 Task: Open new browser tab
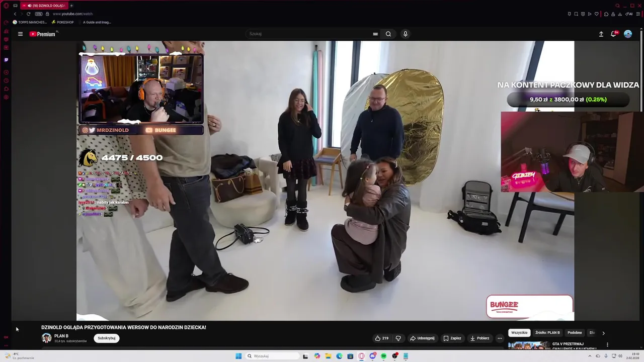[x=71, y=6]
